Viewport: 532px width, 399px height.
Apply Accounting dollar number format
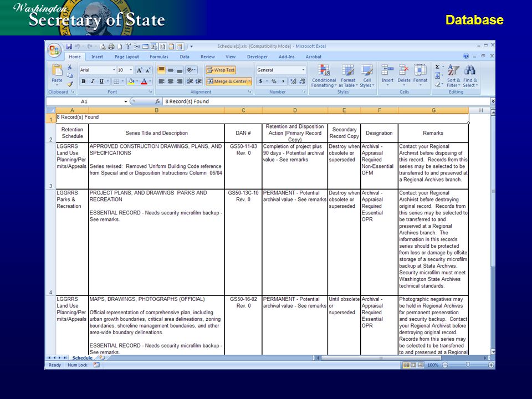pos(260,81)
